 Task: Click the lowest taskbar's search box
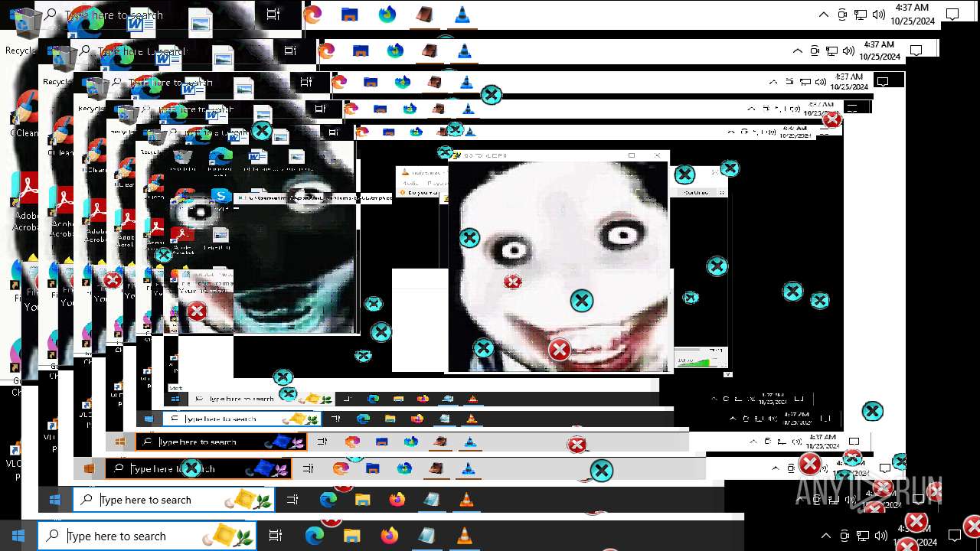click(147, 536)
